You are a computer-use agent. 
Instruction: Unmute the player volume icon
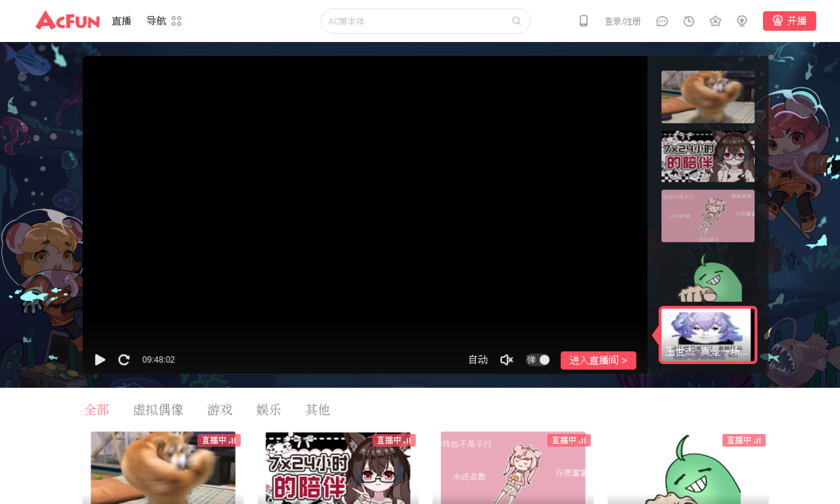pos(507,360)
